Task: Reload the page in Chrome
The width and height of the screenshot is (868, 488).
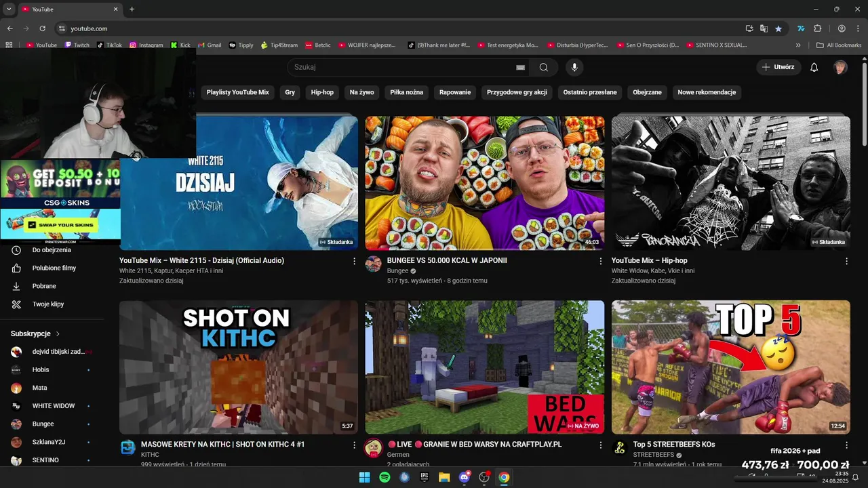Action: click(x=42, y=28)
